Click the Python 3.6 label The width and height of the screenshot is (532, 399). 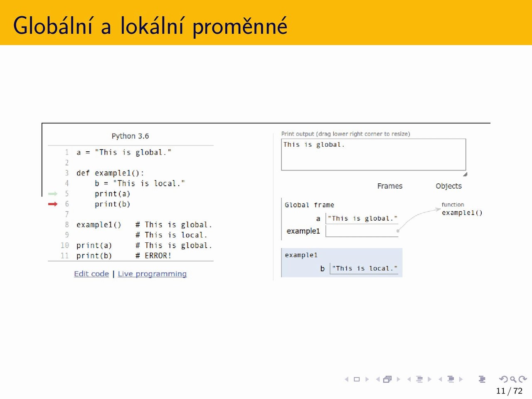(130, 136)
